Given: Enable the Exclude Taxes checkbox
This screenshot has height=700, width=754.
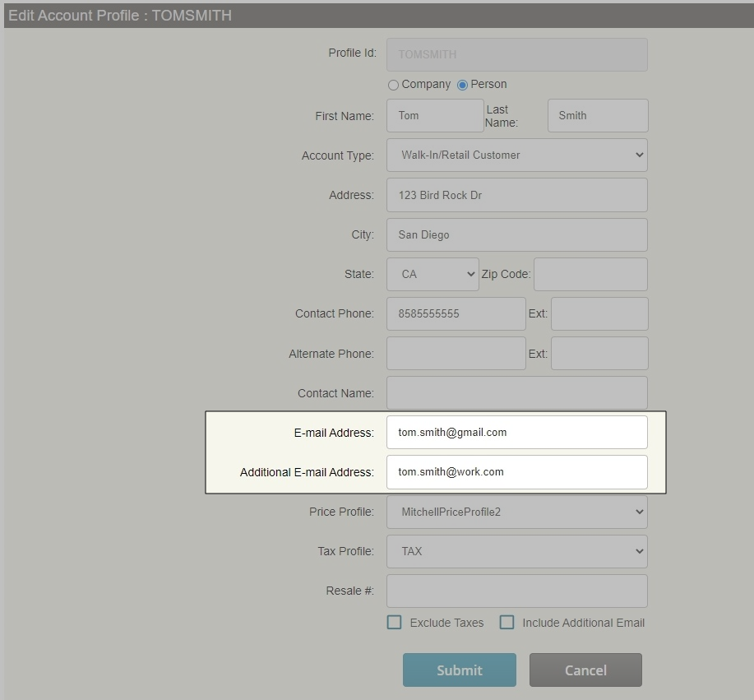Looking at the screenshot, I should (395, 623).
